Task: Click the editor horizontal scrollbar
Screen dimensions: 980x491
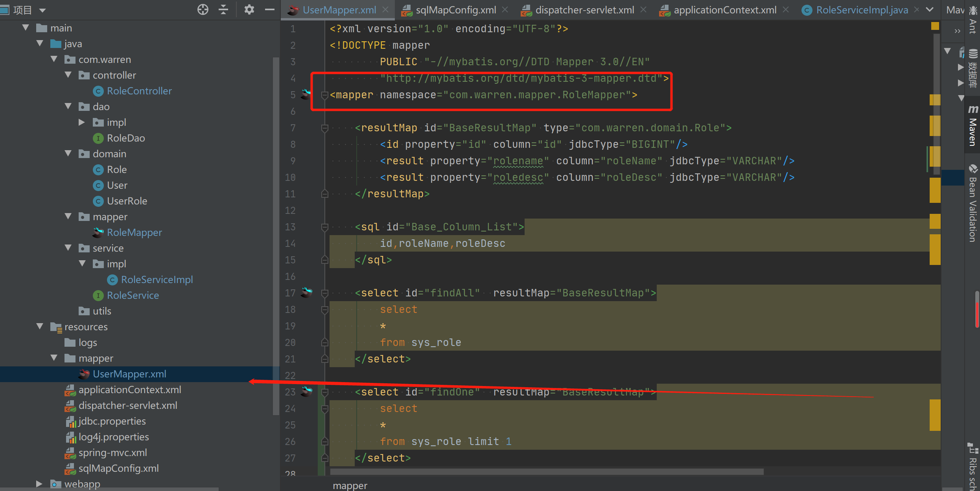Action: coord(547,471)
